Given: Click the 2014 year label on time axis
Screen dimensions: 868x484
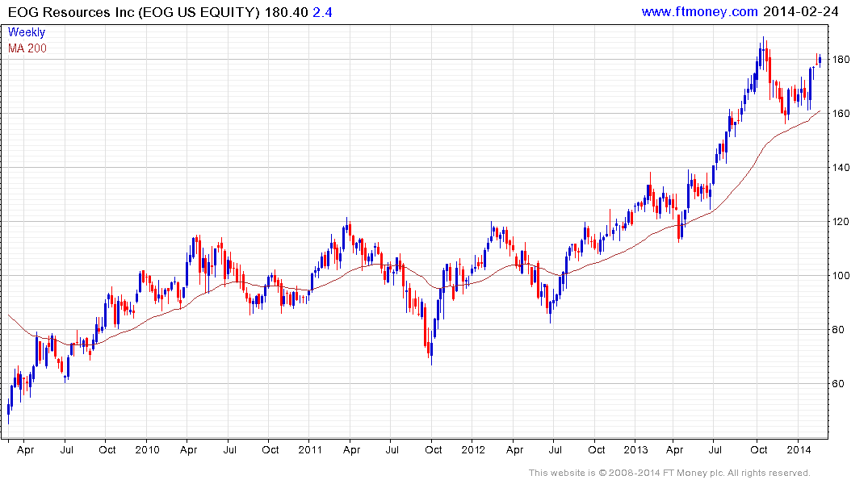Looking at the screenshot, I should coord(799,449).
